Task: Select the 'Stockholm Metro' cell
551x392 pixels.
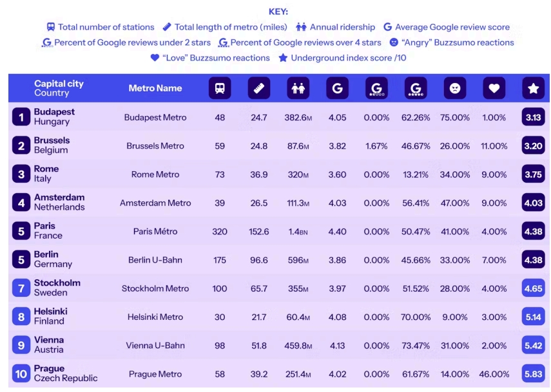Action: (155, 288)
